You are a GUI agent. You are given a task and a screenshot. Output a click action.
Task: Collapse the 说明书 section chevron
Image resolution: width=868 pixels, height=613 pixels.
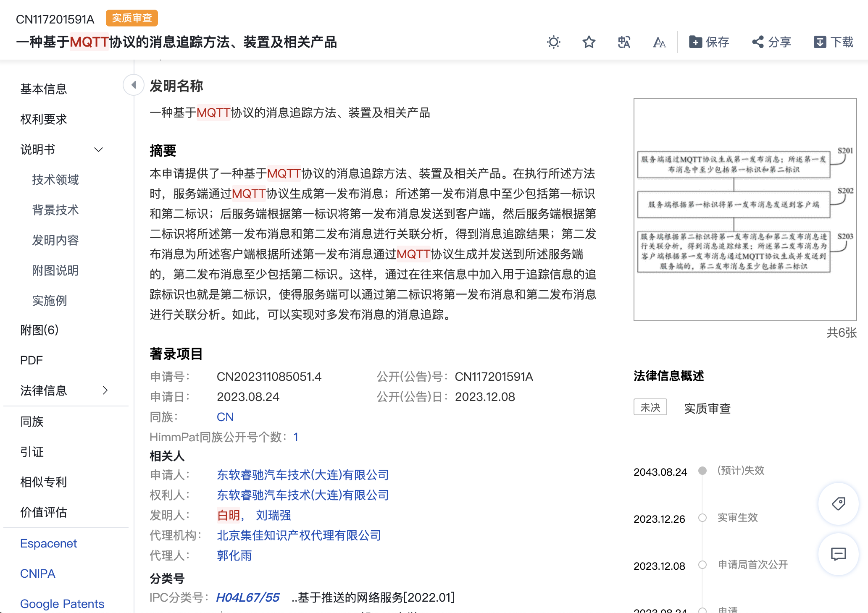(x=99, y=149)
